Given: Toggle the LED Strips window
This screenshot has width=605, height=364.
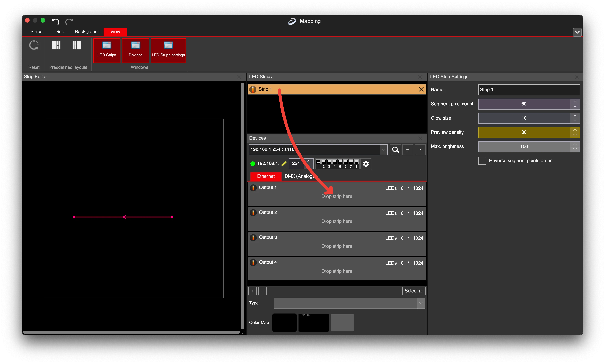Looking at the screenshot, I should tap(107, 51).
